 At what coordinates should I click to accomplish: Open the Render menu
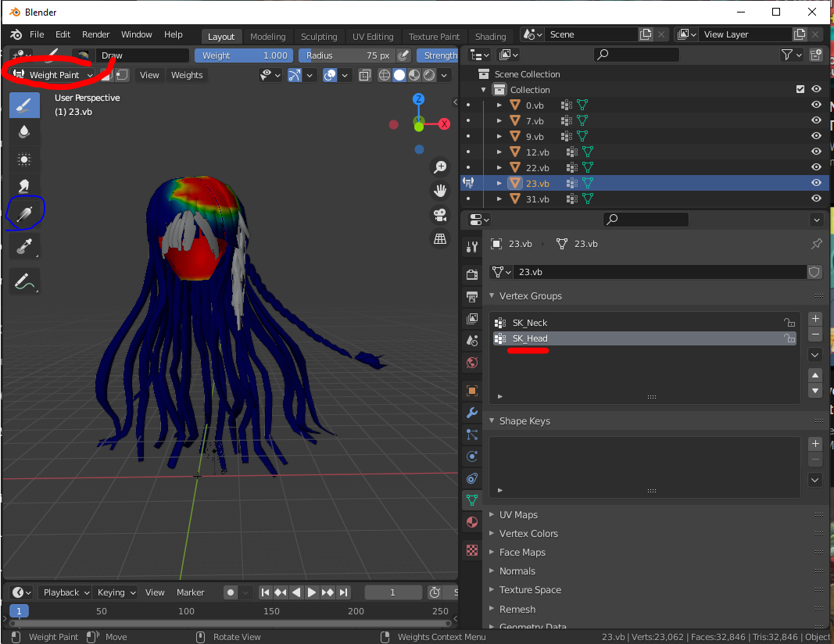pyautogui.click(x=95, y=34)
